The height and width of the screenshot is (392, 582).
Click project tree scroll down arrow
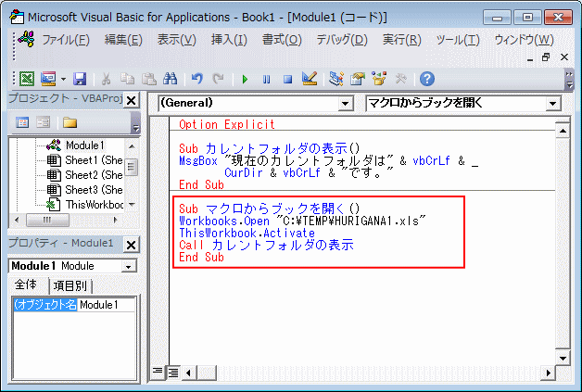click(132, 205)
